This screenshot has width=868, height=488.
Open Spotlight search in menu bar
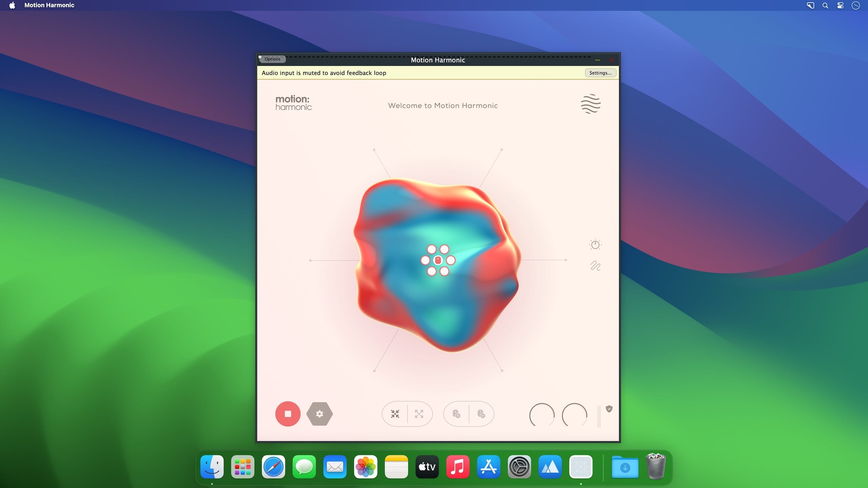tap(825, 5)
